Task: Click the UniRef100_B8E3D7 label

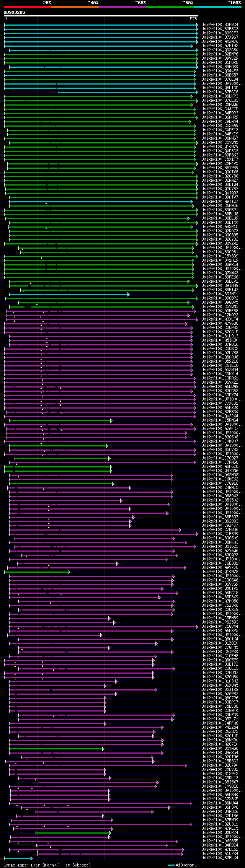Action: pyautogui.click(x=220, y=517)
